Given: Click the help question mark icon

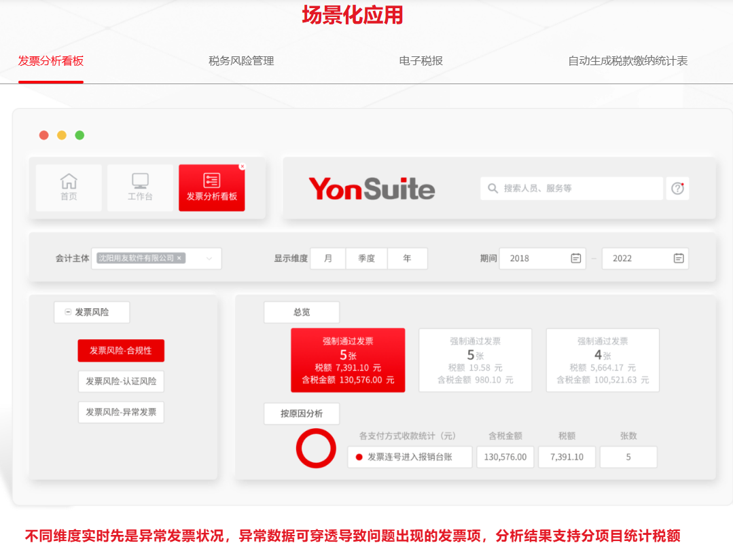Looking at the screenshot, I should [677, 189].
